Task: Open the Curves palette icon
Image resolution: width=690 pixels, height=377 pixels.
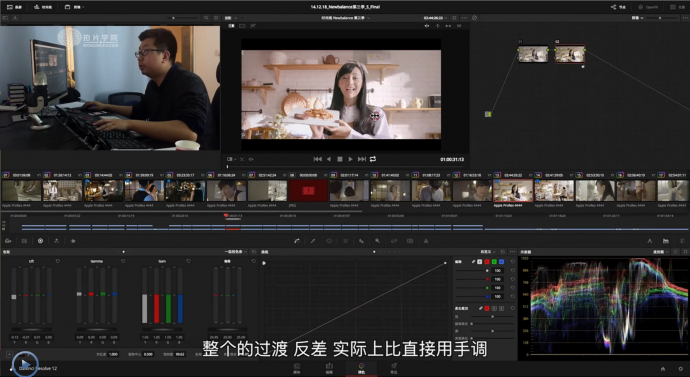Action: [297, 241]
